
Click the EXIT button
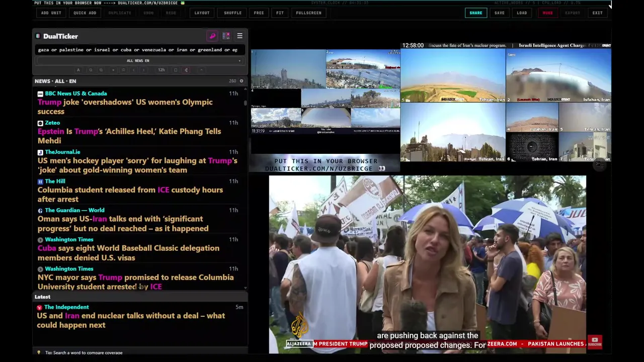click(597, 13)
